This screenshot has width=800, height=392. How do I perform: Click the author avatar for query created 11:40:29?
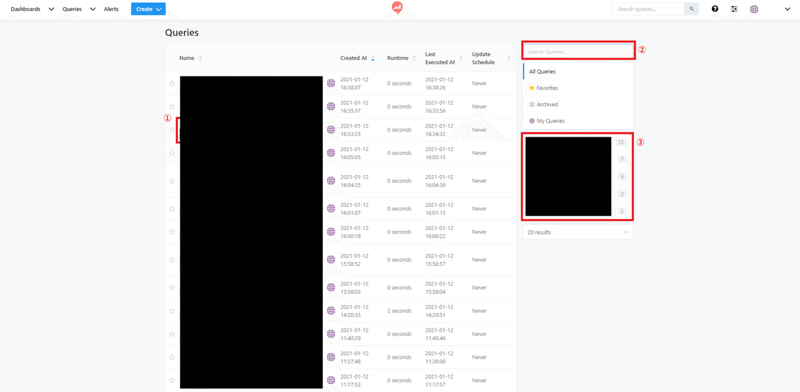331,334
